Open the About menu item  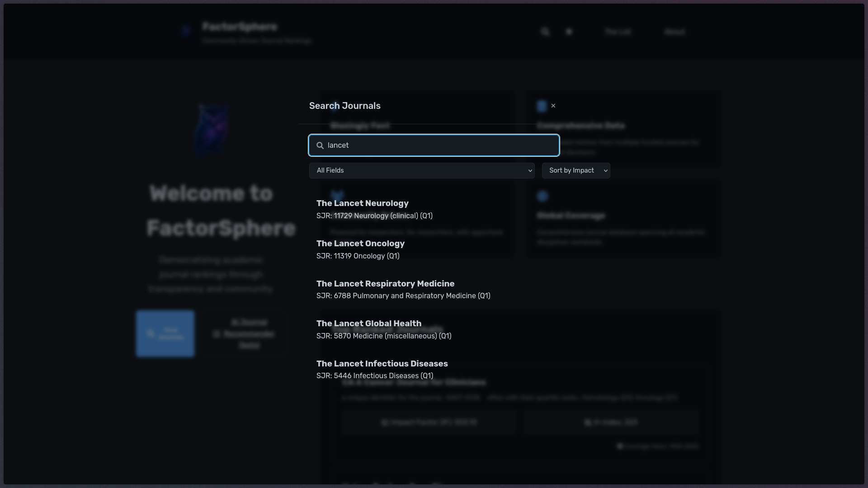(675, 32)
